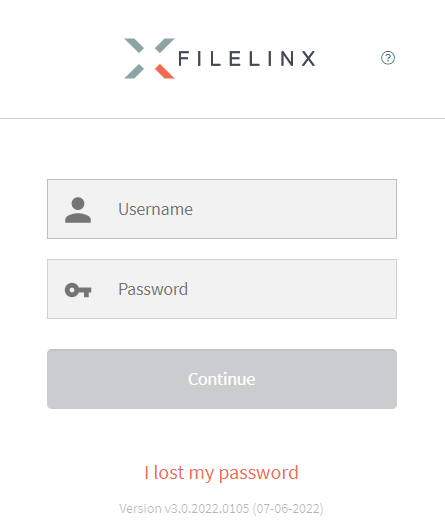The width and height of the screenshot is (445, 526).
Task: Click the top-right teal logo segment
Action: click(165, 46)
